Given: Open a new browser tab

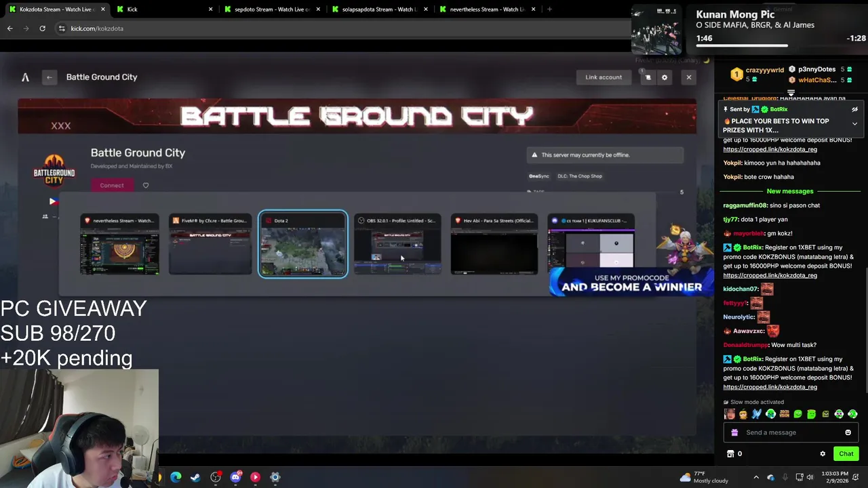Looking at the screenshot, I should 549,9.
